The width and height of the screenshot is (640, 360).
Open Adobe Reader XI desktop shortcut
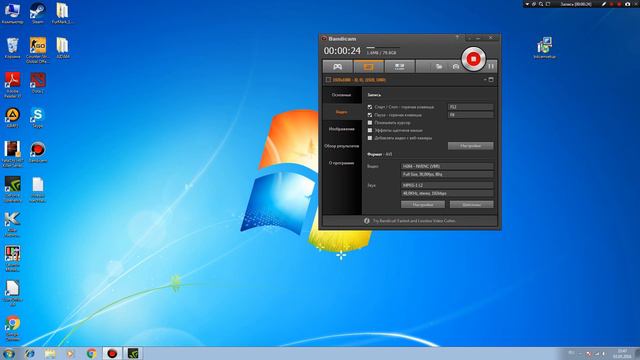12,85
